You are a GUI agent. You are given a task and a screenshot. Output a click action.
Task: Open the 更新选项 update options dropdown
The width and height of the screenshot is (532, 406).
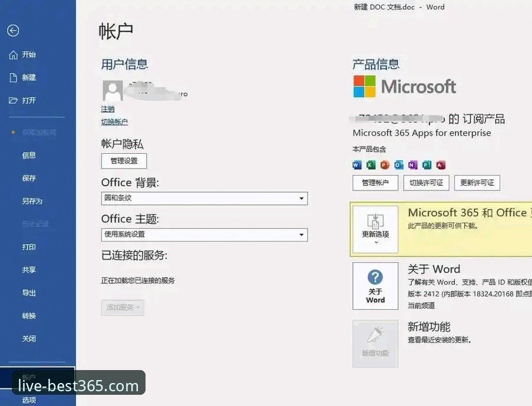click(375, 229)
